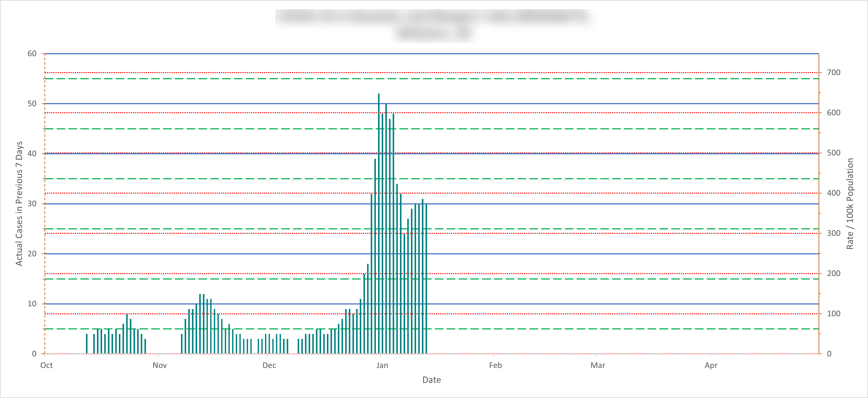Click the '50' left axis tick label

coord(32,103)
